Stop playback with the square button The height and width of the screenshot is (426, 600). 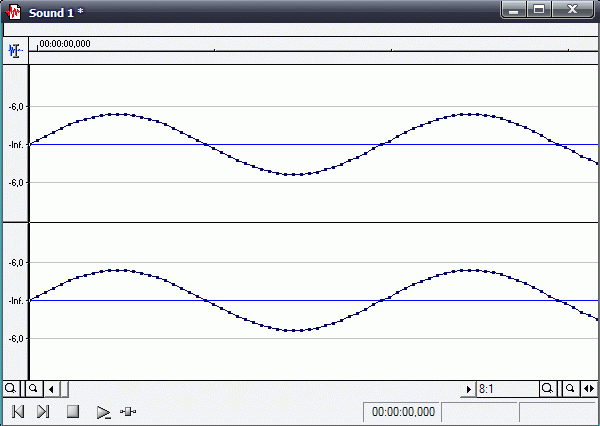point(72,411)
